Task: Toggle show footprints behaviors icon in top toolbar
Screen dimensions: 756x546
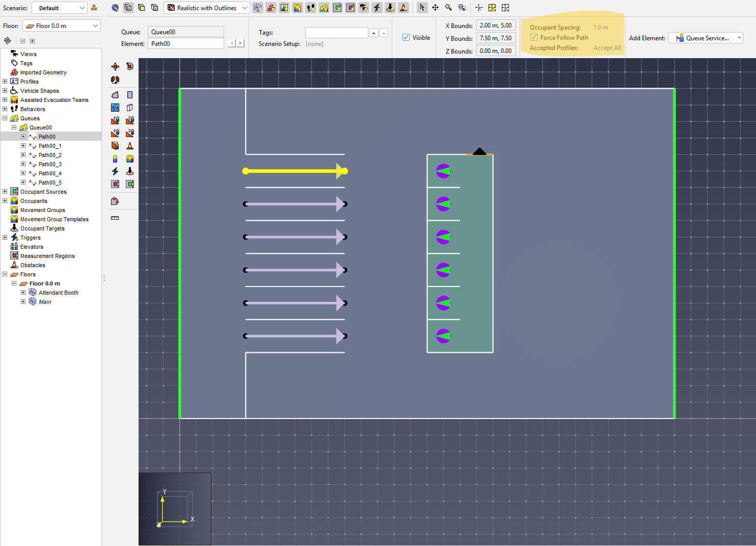Action: pyautogui.click(x=311, y=8)
